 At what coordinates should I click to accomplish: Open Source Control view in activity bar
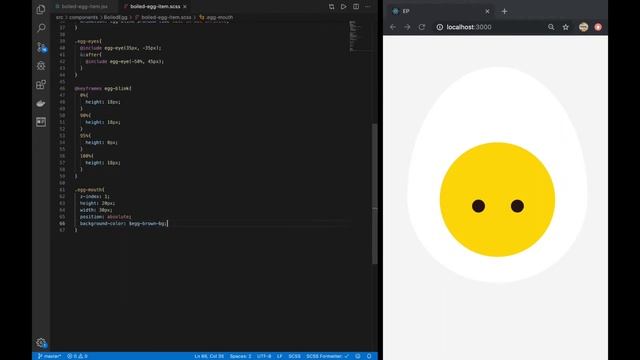(x=41, y=47)
